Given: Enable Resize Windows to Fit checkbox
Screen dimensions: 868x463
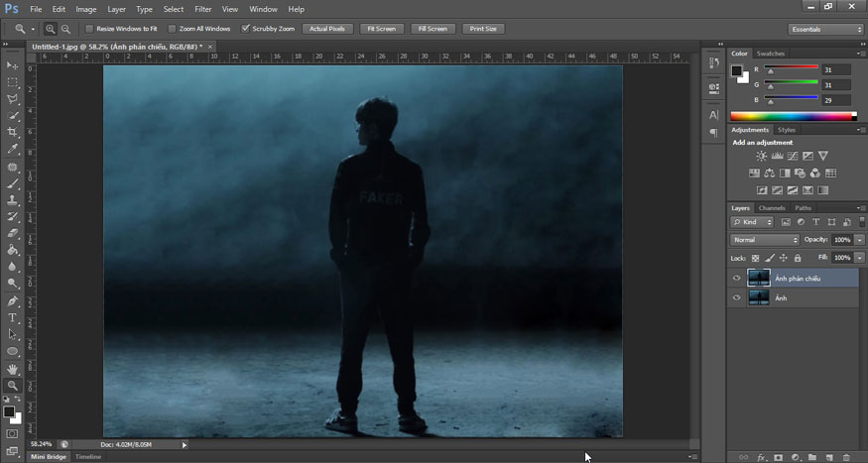Looking at the screenshot, I should click(x=89, y=29).
